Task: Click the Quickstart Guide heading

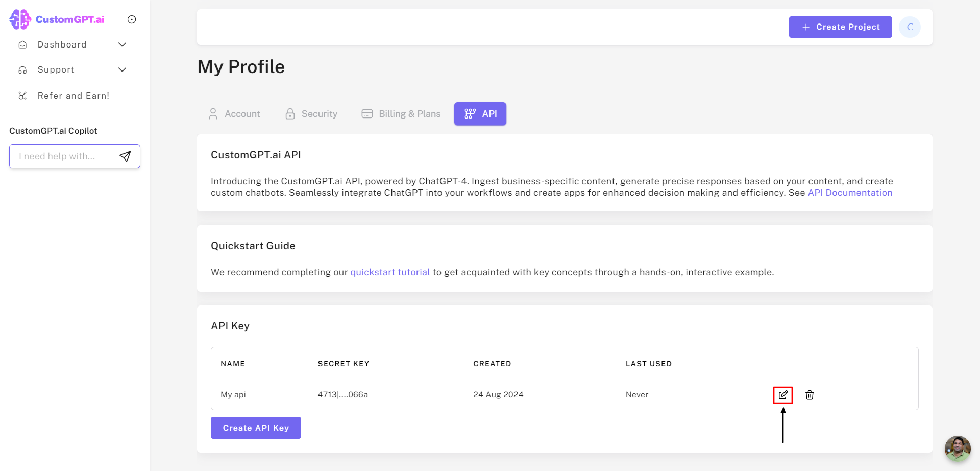Action: click(x=253, y=246)
